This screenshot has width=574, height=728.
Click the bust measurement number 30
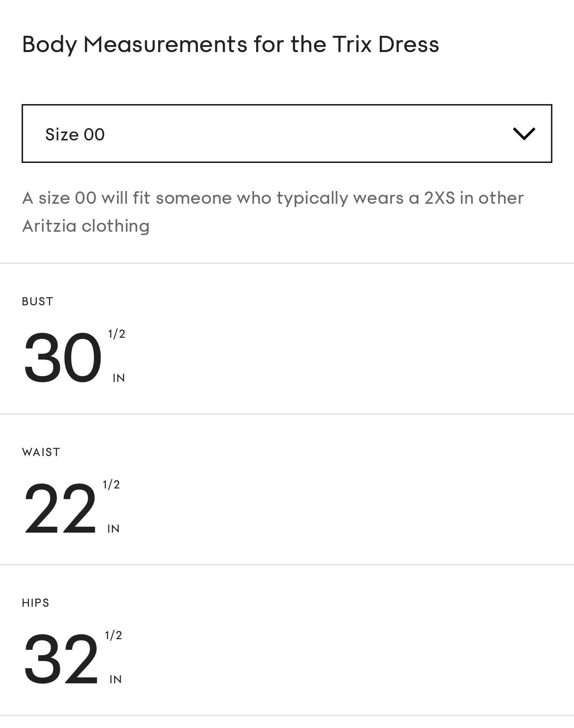pos(62,358)
